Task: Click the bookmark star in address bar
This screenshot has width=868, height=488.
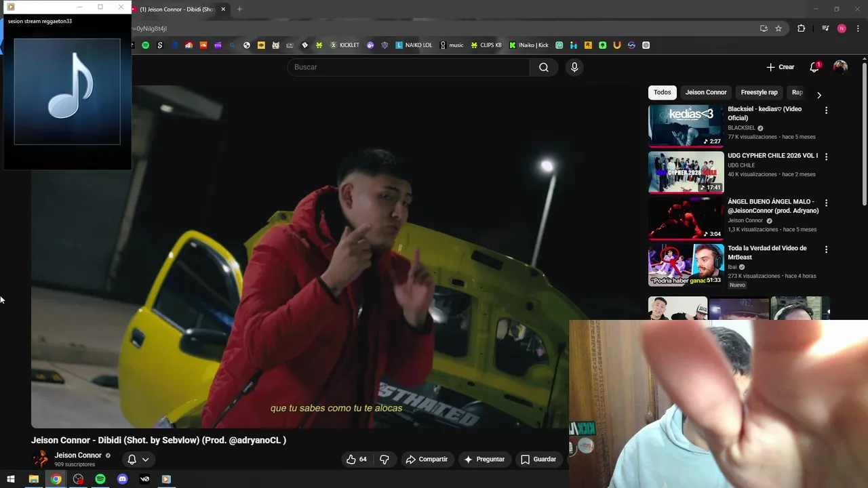Action: pyautogui.click(x=778, y=28)
